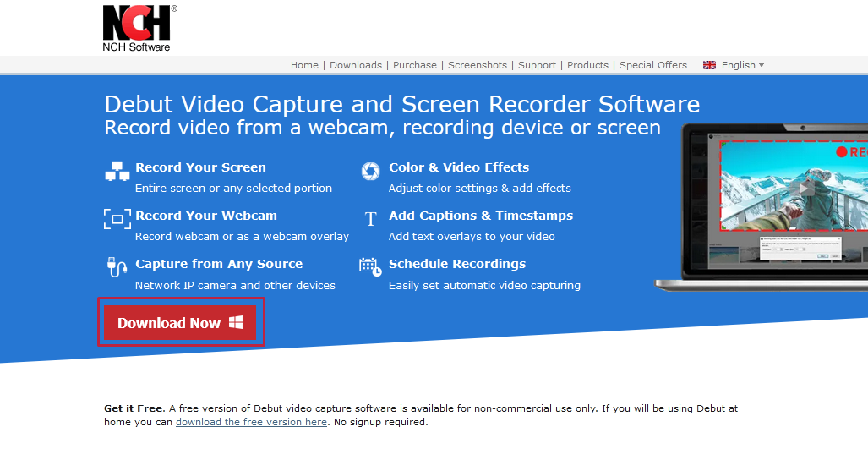Click the Schedule Recordings calendar icon
The image size is (868, 449).
tap(370, 267)
